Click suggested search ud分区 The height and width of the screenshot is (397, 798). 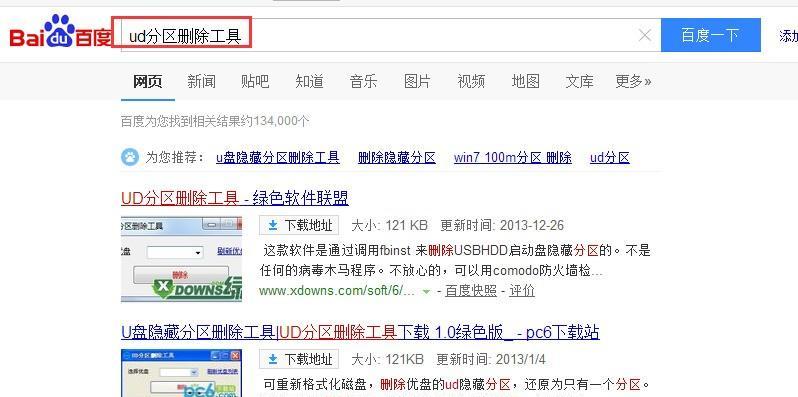[x=610, y=157]
